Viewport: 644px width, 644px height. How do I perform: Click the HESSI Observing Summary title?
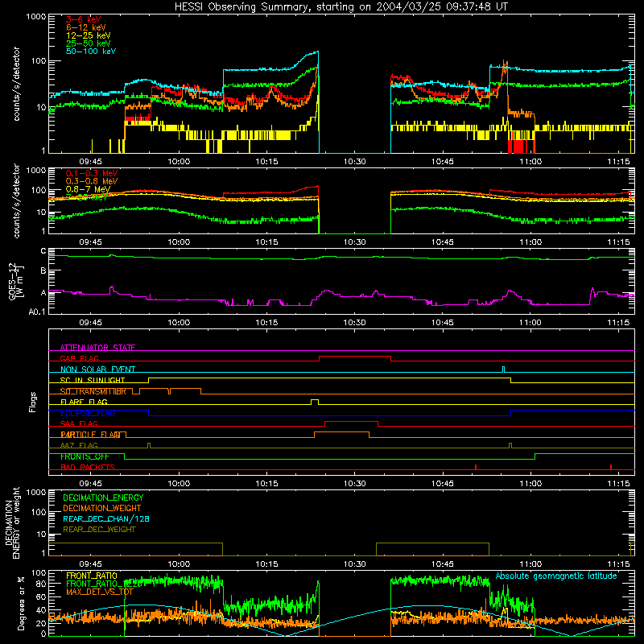(341, 7)
